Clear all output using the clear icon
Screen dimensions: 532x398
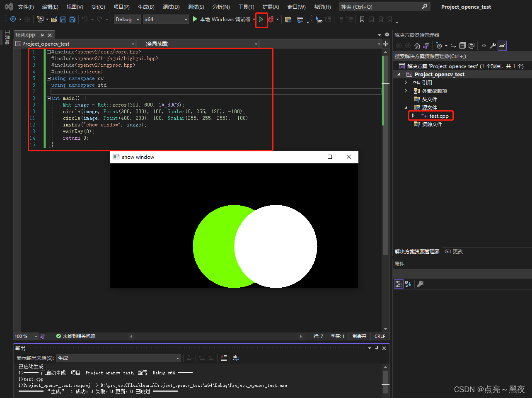tap(224, 358)
